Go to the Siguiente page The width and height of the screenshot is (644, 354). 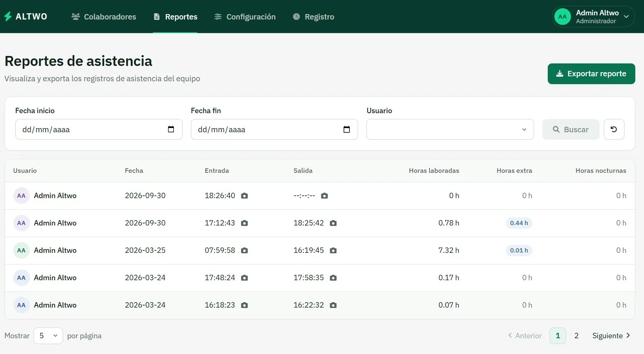tap(611, 336)
